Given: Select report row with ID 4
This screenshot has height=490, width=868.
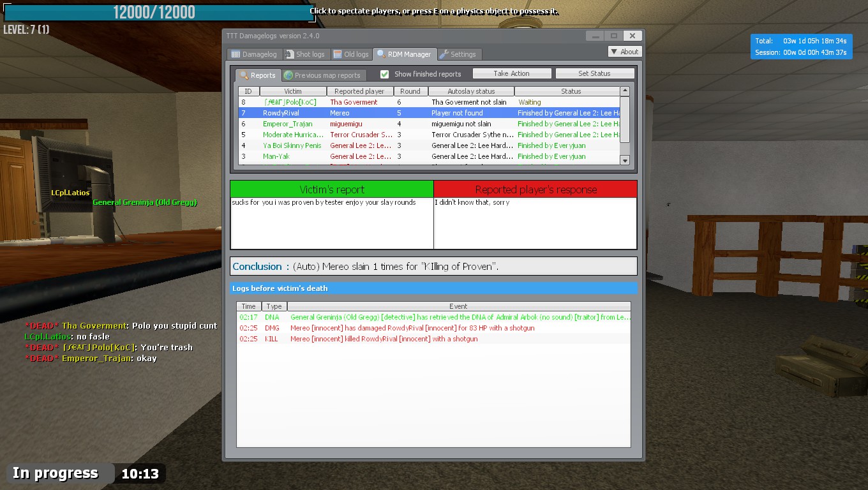Looking at the screenshot, I should (430, 145).
